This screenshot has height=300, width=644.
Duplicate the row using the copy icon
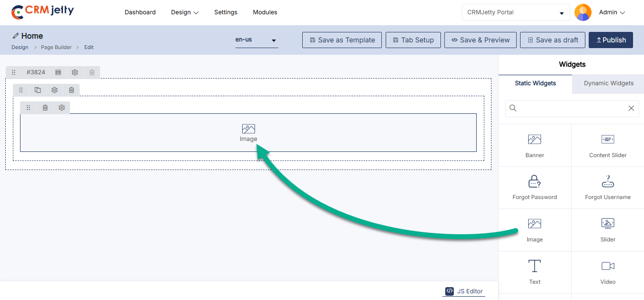point(38,90)
